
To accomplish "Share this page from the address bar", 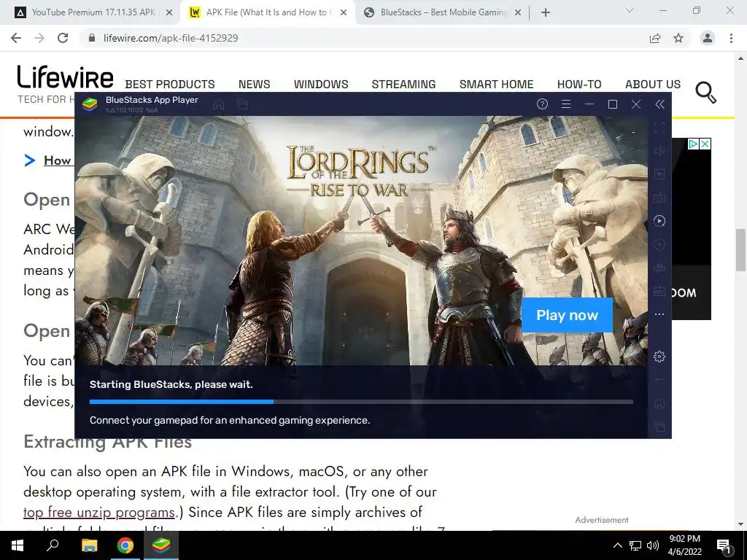I will 655,38.
